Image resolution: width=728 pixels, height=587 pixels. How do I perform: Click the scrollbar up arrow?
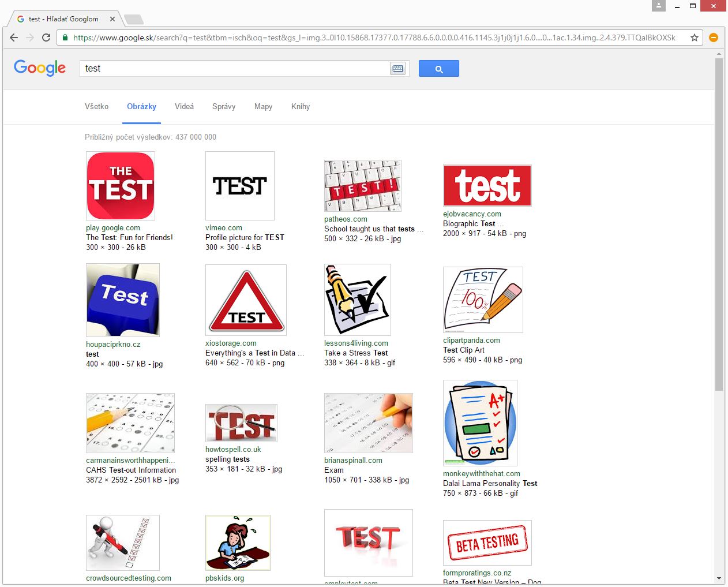719,54
